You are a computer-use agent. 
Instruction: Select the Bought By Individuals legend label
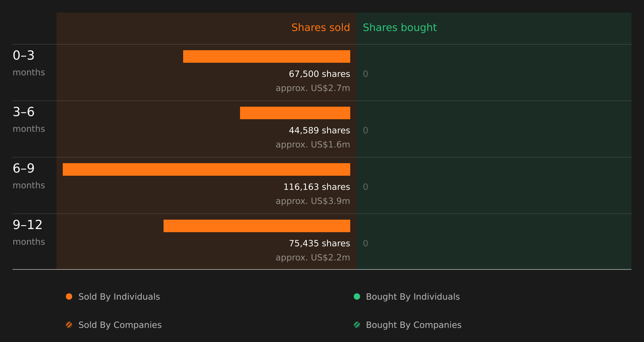pos(413,297)
